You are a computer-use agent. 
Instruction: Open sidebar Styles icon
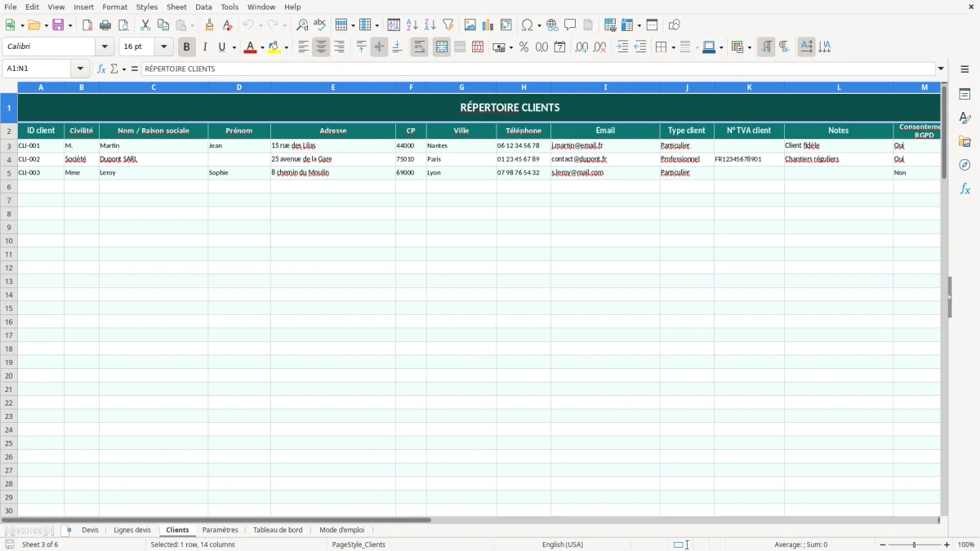click(x=964, y=118)
